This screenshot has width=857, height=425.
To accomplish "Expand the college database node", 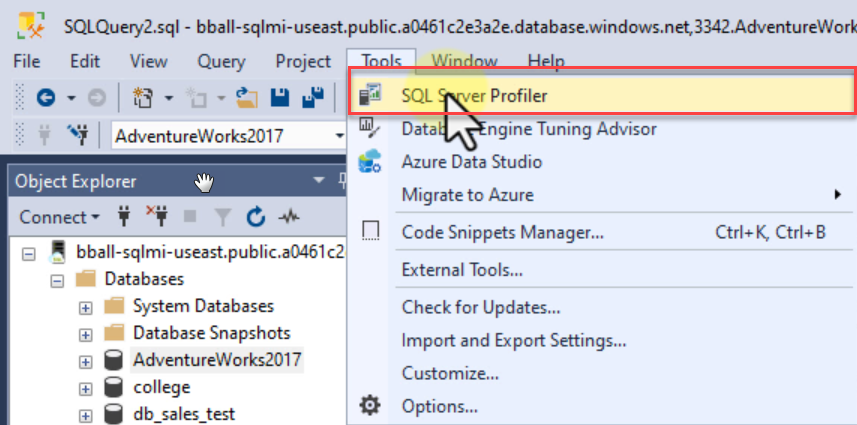I will [85, 389].
